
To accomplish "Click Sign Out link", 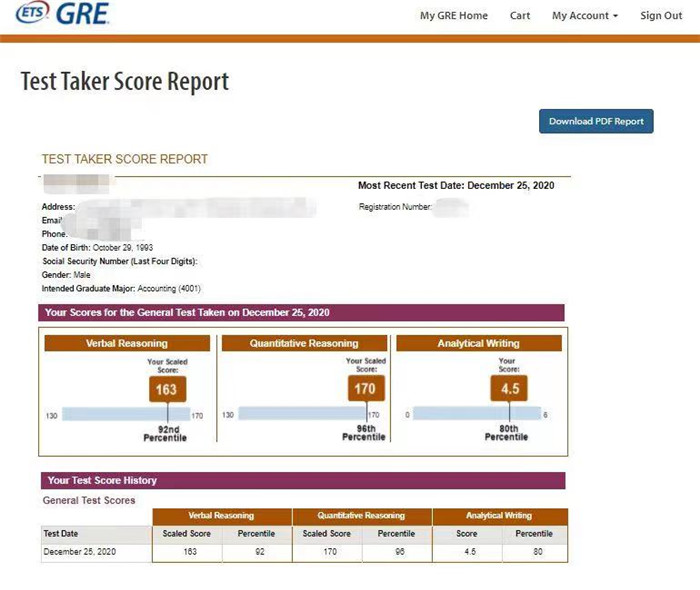I will coord(661,16).
